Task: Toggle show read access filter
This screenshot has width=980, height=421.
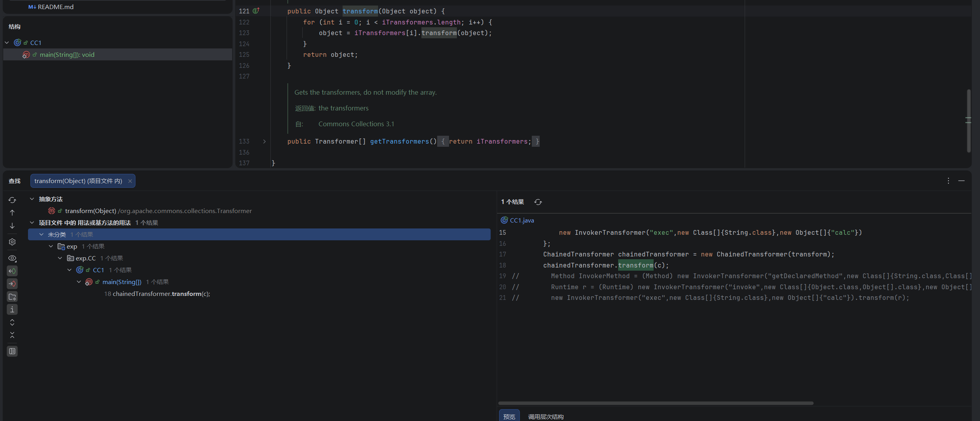Action: point(12,271)
